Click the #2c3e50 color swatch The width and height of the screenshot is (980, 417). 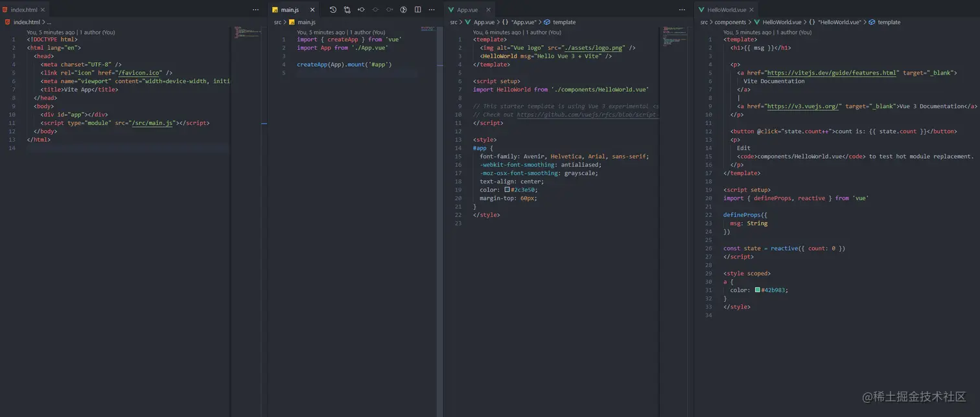tap(507, 190)
